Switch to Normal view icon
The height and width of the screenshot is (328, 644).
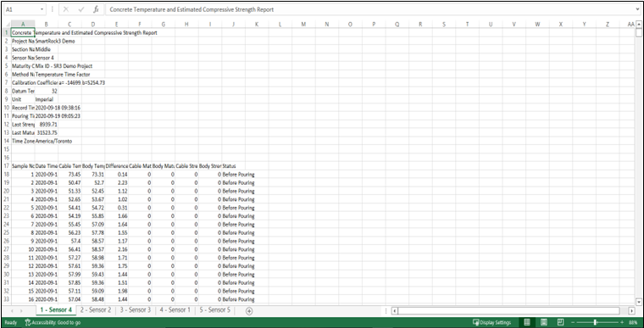click(527, 322)
